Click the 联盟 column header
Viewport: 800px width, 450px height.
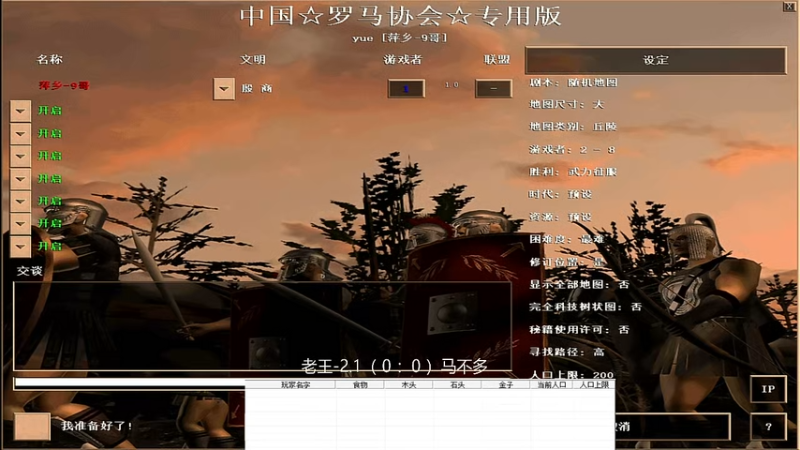496,60
